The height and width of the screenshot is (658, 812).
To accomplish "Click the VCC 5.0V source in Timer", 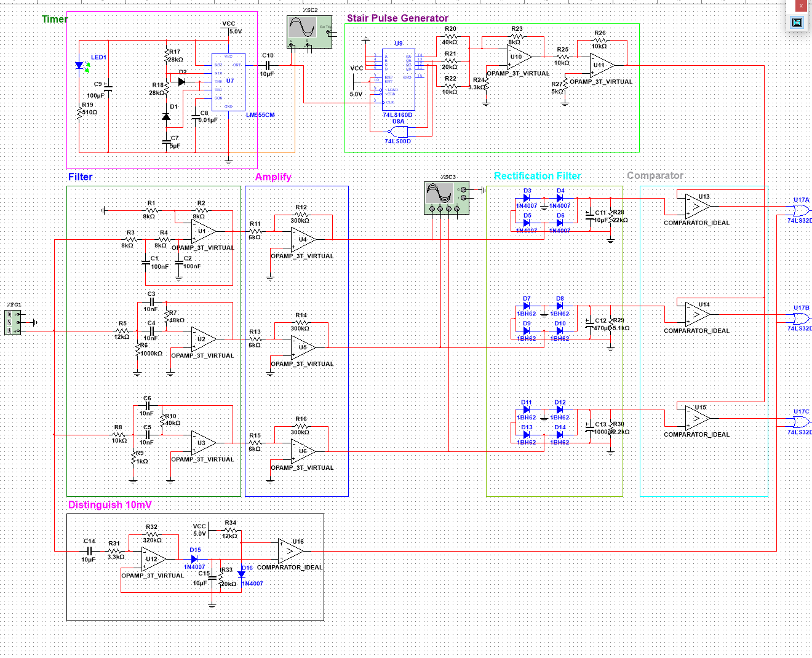I will (232, 28).
